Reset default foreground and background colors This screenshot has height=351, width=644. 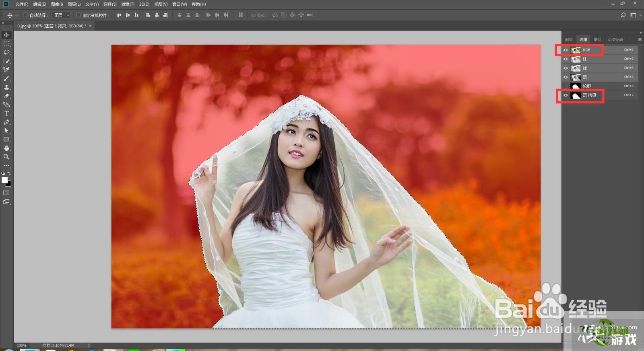point(3,173)
